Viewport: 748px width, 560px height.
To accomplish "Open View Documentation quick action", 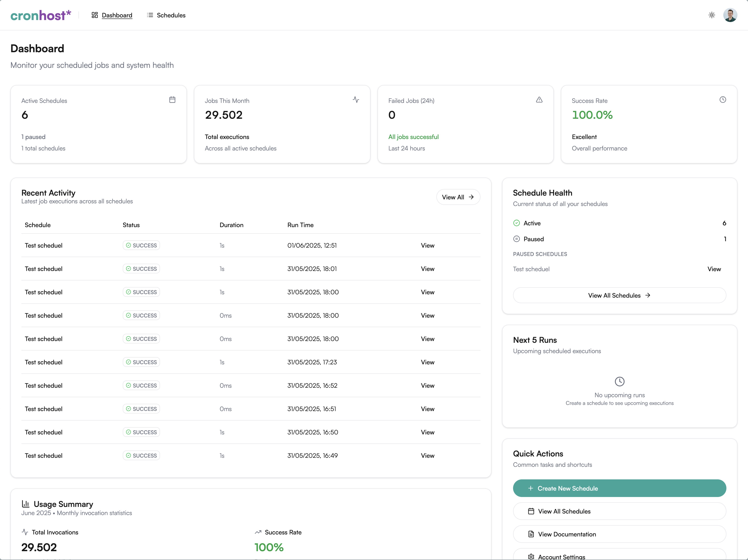I will click(x=619, y=534).
